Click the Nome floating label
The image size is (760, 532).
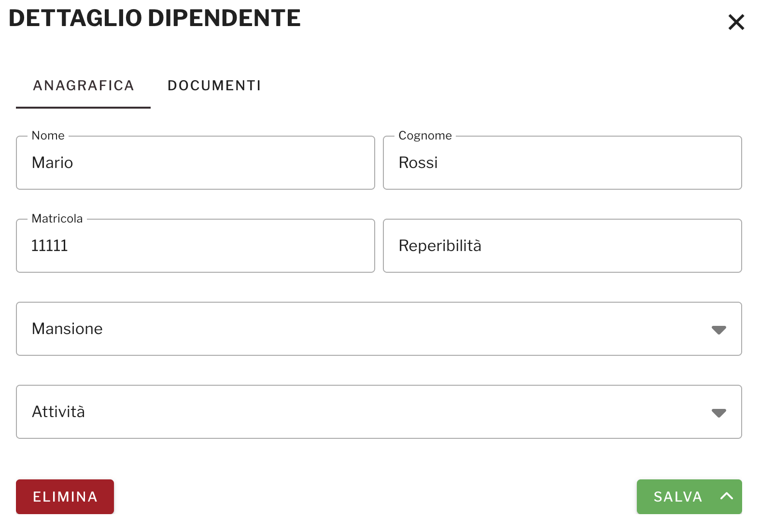(48, 136)
